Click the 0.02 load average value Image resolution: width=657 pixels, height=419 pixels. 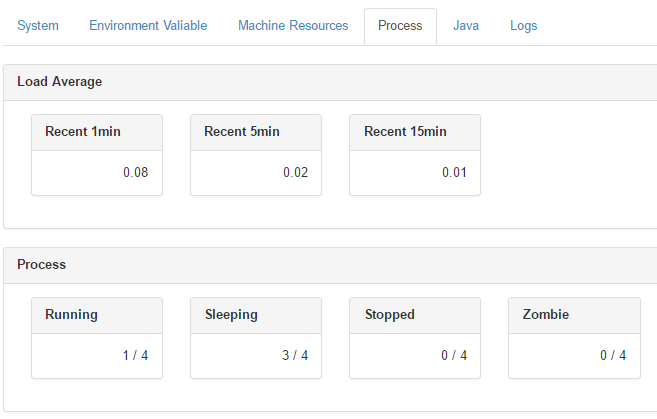tap(295, 173)
